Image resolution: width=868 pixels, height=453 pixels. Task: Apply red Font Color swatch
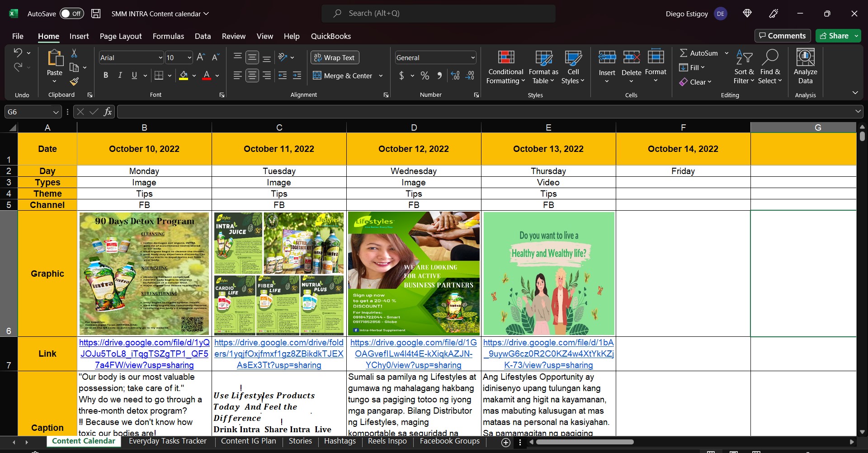coord(207,75)
